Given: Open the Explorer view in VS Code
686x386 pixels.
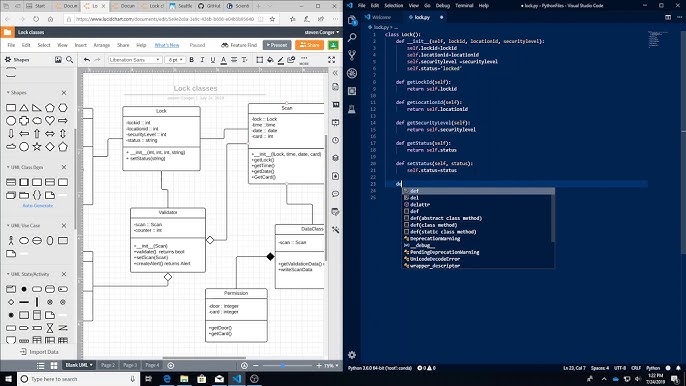Looking at the screenshot, I should (x=352, y=20).
